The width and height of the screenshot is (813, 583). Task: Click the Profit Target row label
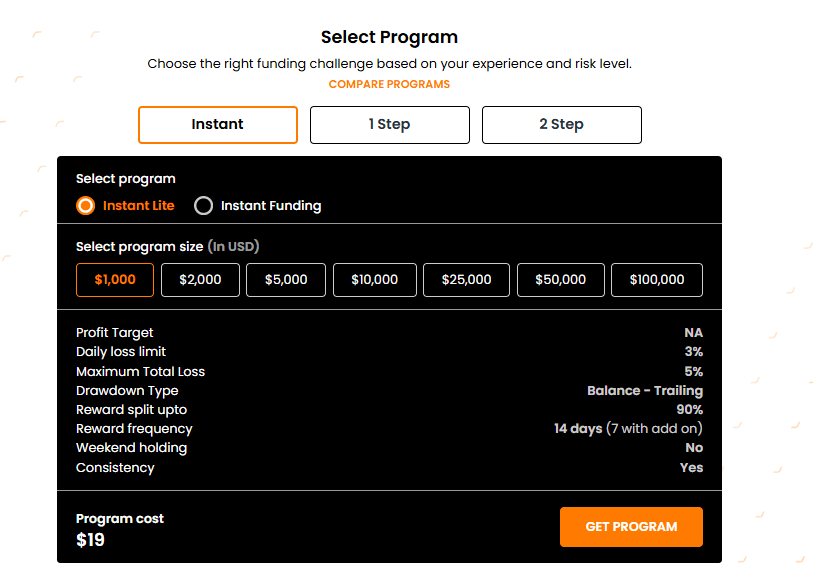114,332
